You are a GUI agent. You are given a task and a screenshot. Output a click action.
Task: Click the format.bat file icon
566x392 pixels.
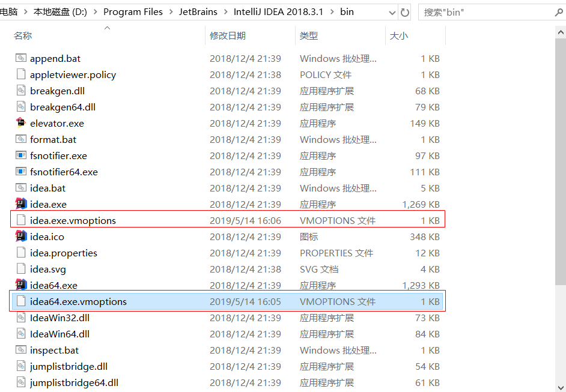(21, 139)
